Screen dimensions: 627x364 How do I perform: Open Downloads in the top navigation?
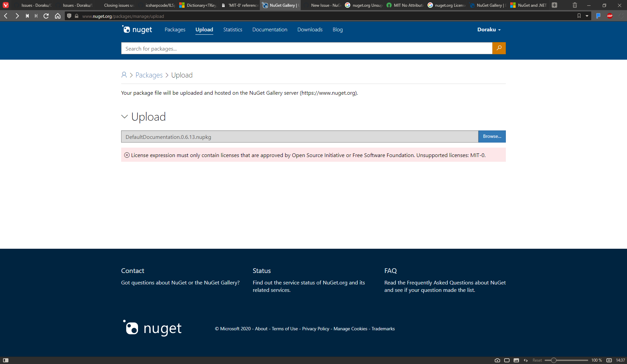tap(310, 30)
